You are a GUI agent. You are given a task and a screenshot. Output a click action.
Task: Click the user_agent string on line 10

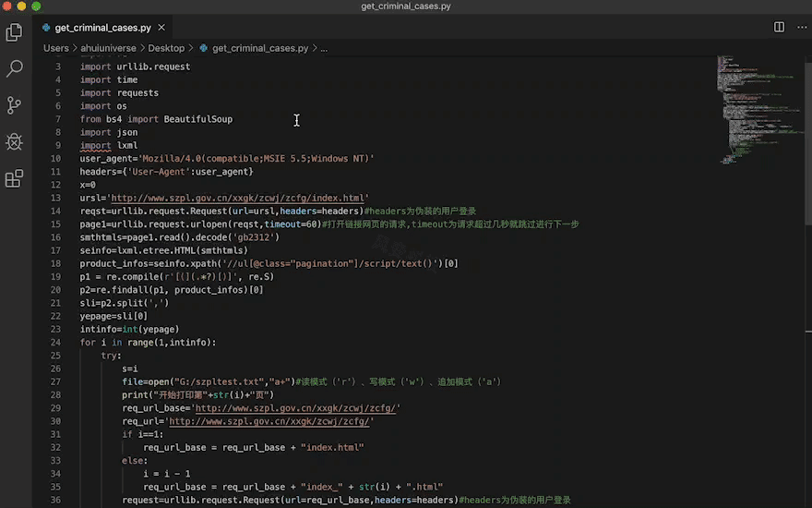click(257, 159)
